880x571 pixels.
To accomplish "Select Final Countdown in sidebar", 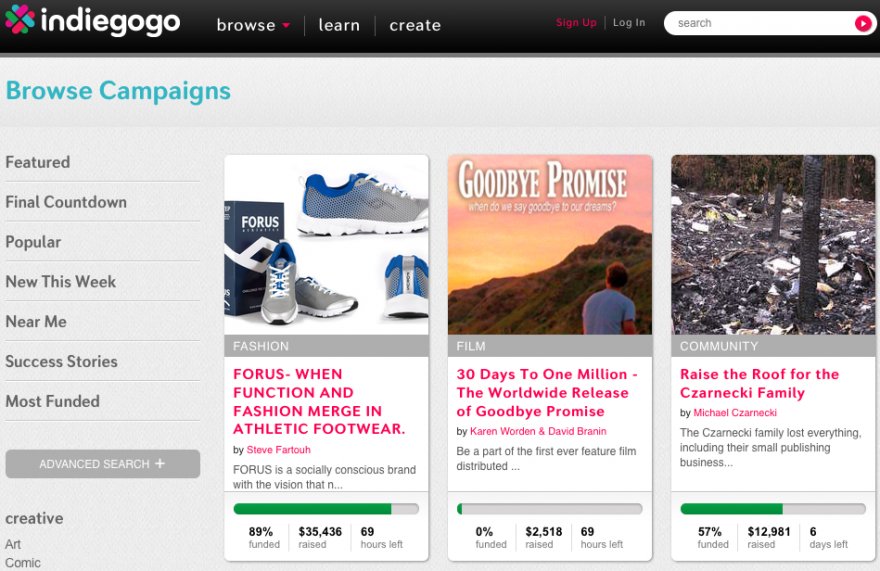I will pos(66,202).
